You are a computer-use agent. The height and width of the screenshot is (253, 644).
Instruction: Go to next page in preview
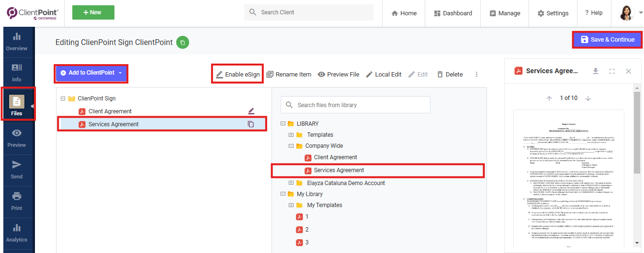[588, 98]
